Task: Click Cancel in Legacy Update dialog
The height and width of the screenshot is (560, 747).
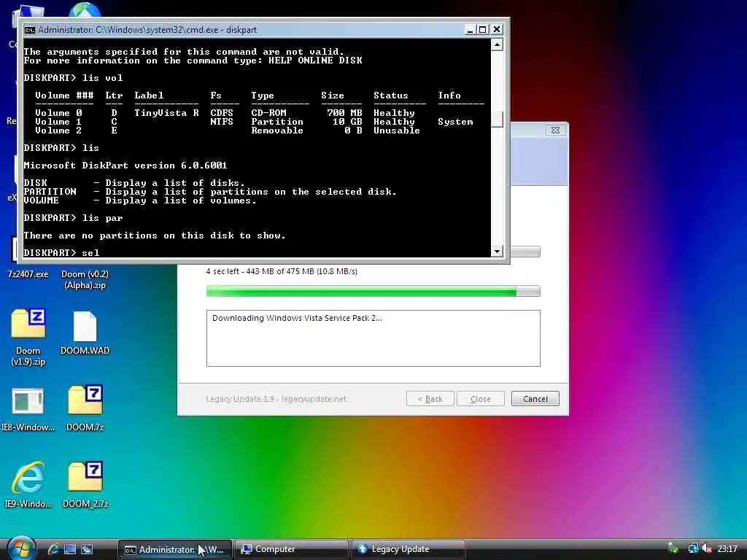Action: (x=535, y=399)
